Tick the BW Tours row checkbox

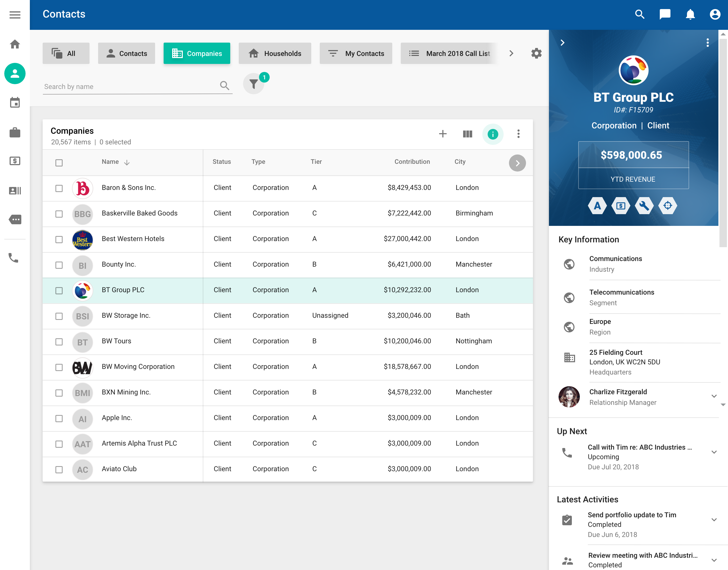59,342
